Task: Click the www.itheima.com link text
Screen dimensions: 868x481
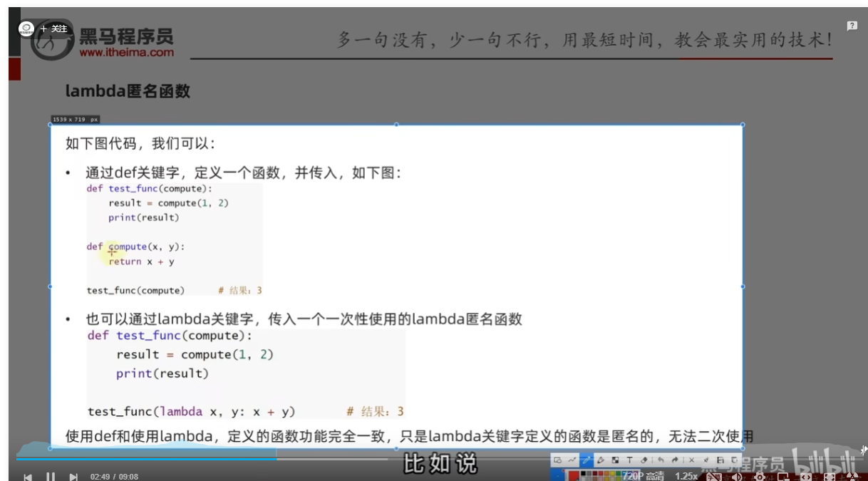Action: 126,52
